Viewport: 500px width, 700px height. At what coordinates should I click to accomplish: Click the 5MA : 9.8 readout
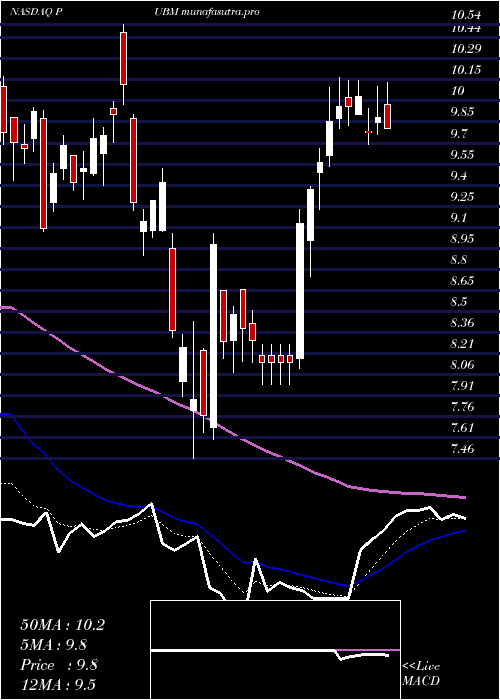click(53, 645)
